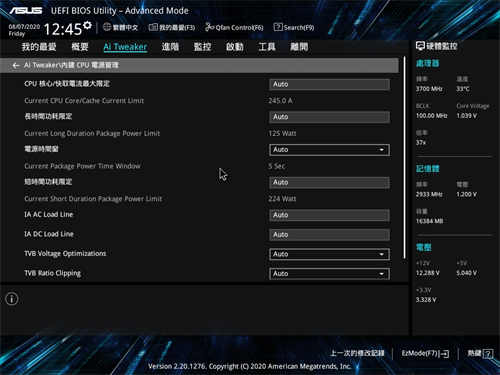Viewport: 500px width, 375px height.
Task: Open Search (F9) question icon
Action: coord(278,27)
